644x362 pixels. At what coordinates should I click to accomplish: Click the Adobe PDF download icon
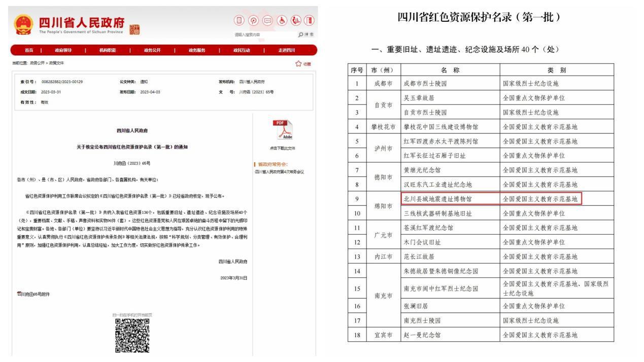click(x=282, y=131)
